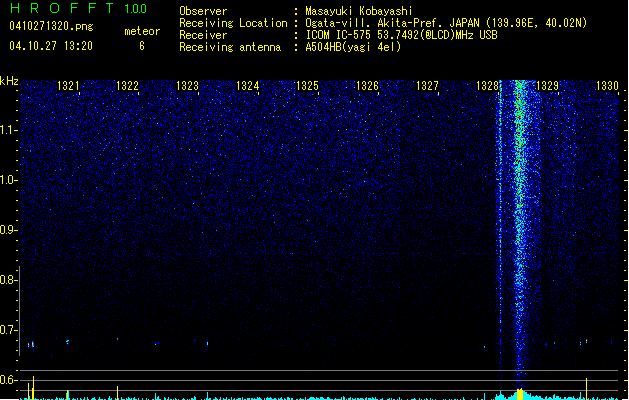Viewport: 629px width, 400px height.
Task: Click the 0.6 frequency axis label
Action: (8, 380)
